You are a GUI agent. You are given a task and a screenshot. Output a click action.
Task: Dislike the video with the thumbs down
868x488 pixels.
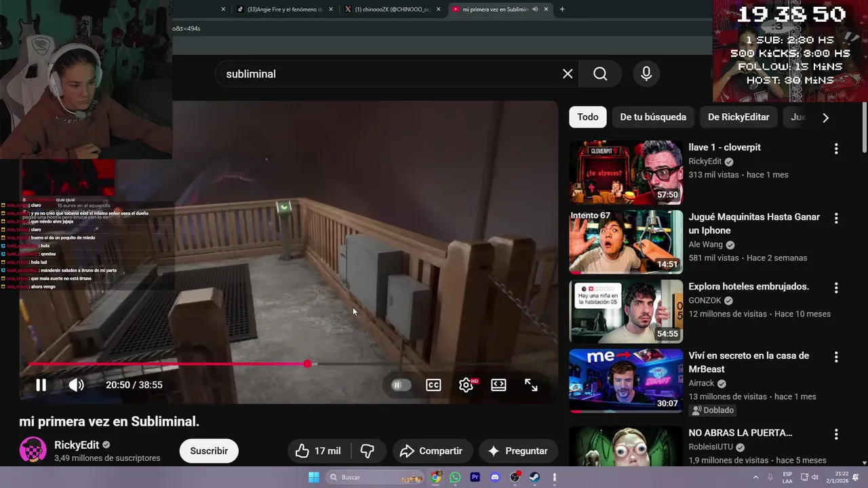coord(368,451)
